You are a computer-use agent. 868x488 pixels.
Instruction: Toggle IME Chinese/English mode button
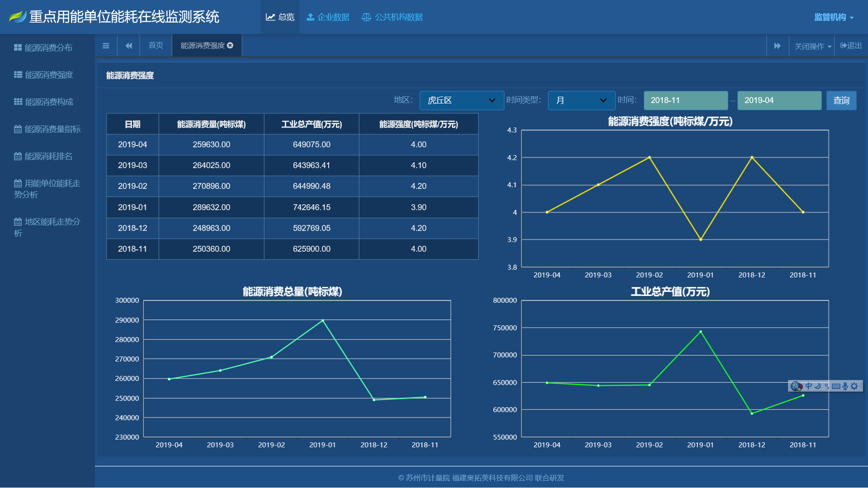point(809,386)
